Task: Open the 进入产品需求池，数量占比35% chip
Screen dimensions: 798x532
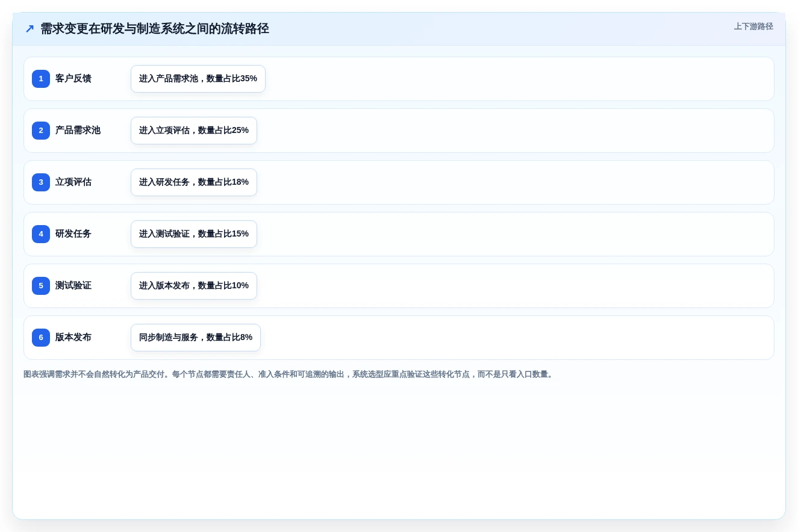Action: pos(198,79)
